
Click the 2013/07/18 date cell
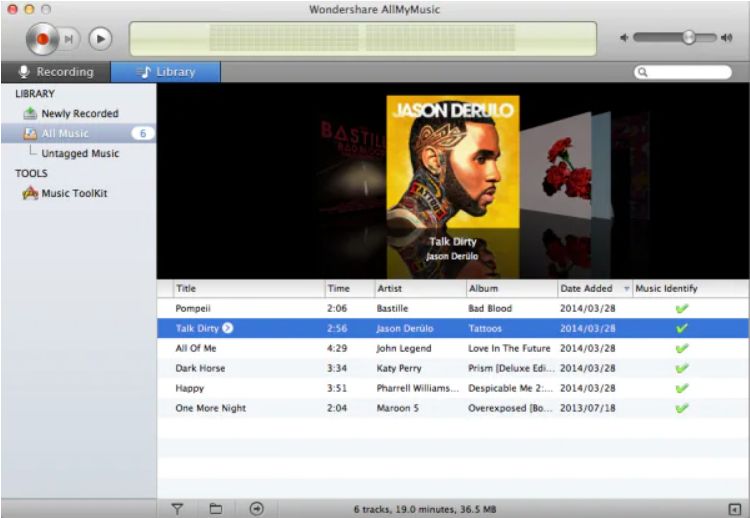[x=587, y=408]
